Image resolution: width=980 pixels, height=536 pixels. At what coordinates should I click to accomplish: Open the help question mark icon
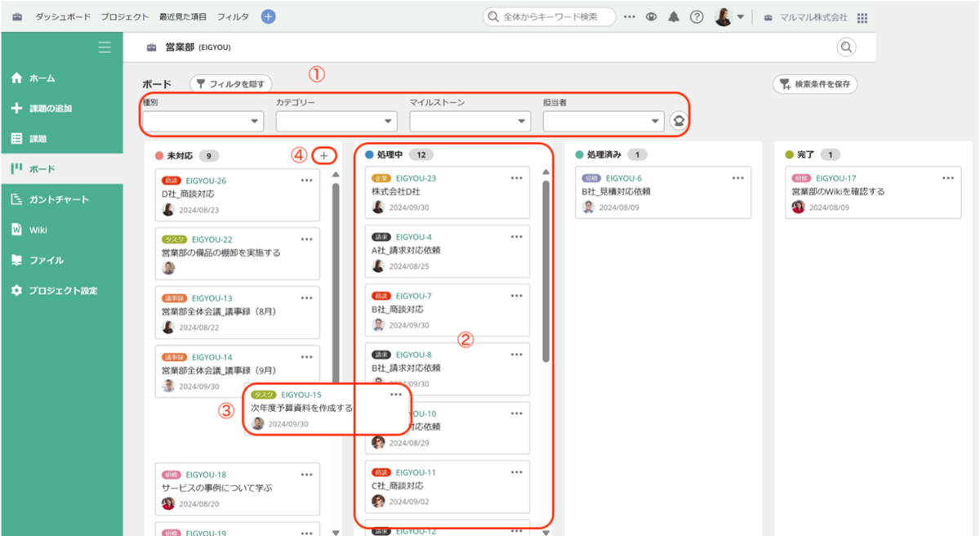point(697,17)
